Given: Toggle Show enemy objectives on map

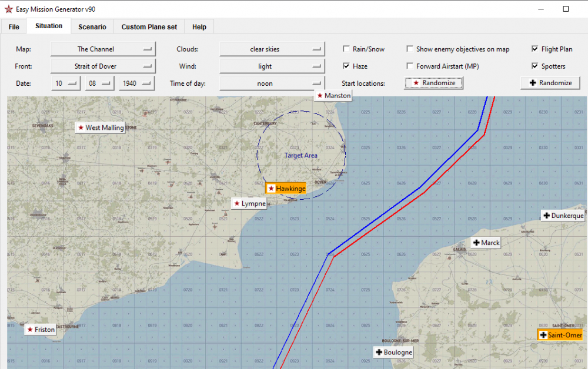Looking at the screenshot, I should click(410, 49).
